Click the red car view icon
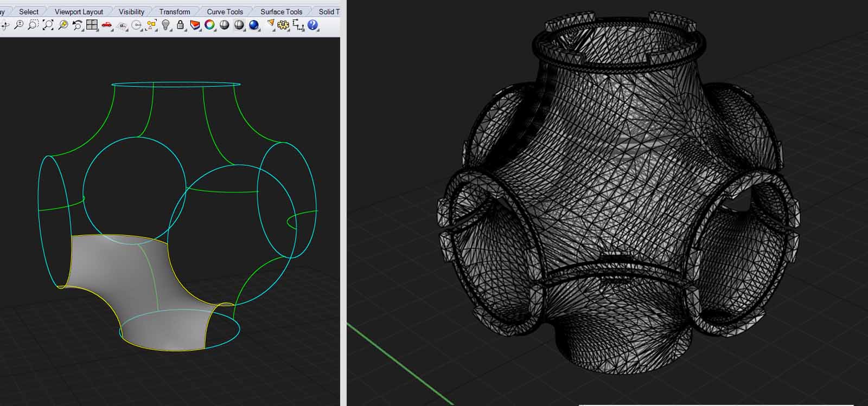Viewport: 868px width, 406px height. click(x=107, y=25)
